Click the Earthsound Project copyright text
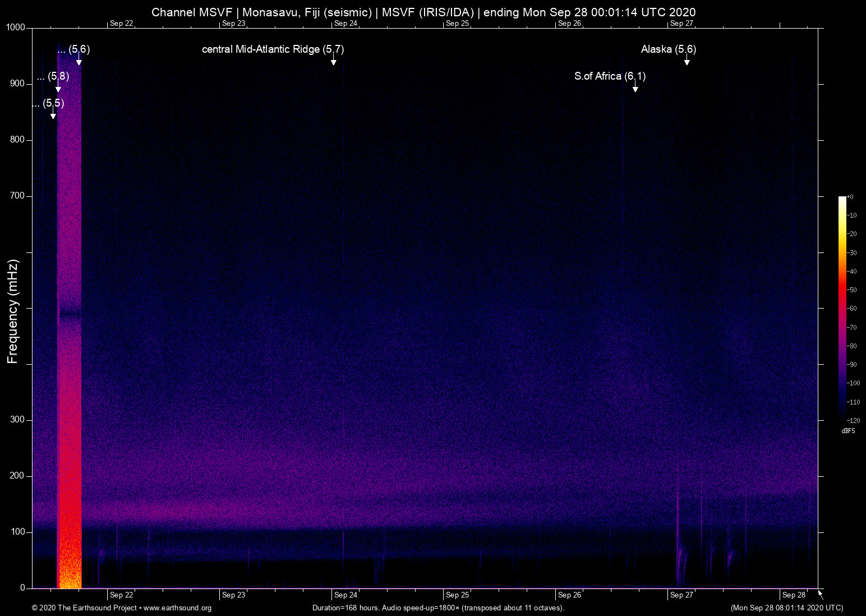 (84, 608)
